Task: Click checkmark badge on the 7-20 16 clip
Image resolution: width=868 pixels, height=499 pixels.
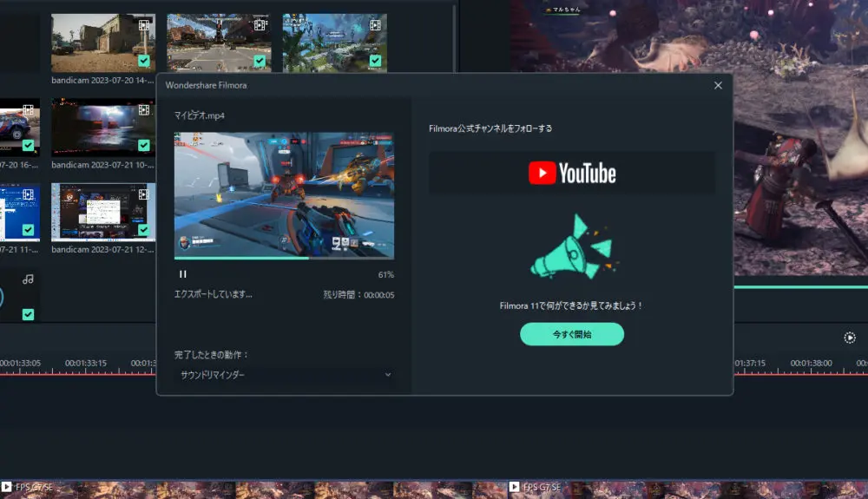Action: (x=29, y=145)
